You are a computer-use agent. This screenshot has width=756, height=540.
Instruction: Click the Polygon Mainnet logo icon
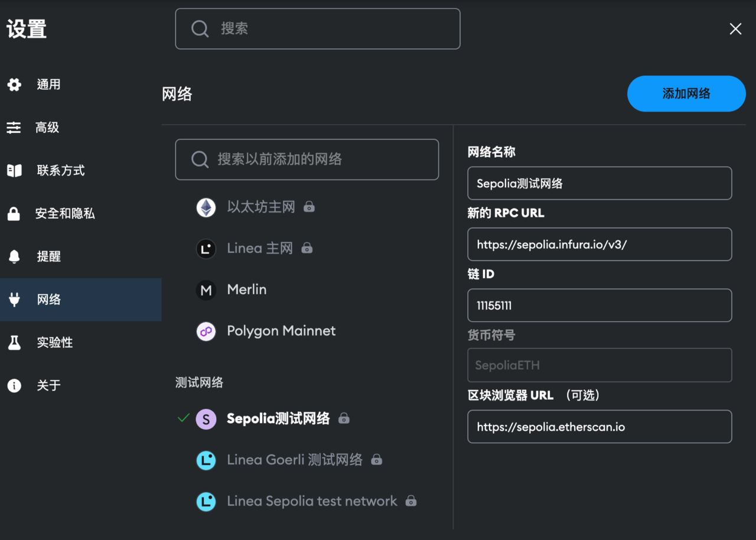(206, 331)
